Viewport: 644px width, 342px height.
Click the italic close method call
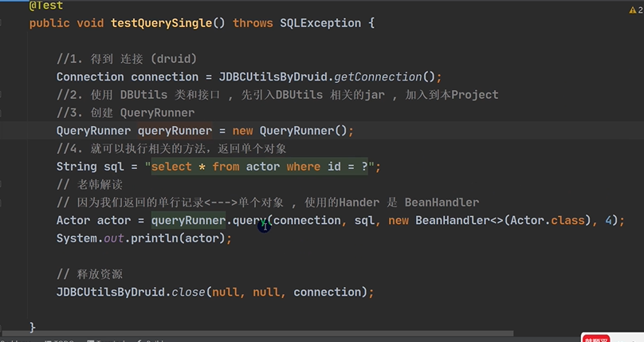click(188, 293)
